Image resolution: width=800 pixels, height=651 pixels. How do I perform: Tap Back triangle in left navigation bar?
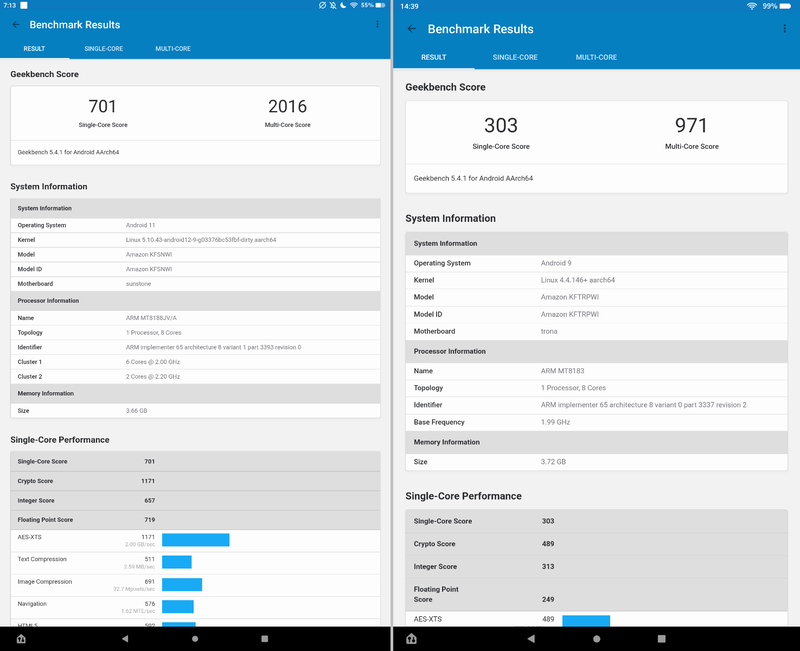coord(125,639)
